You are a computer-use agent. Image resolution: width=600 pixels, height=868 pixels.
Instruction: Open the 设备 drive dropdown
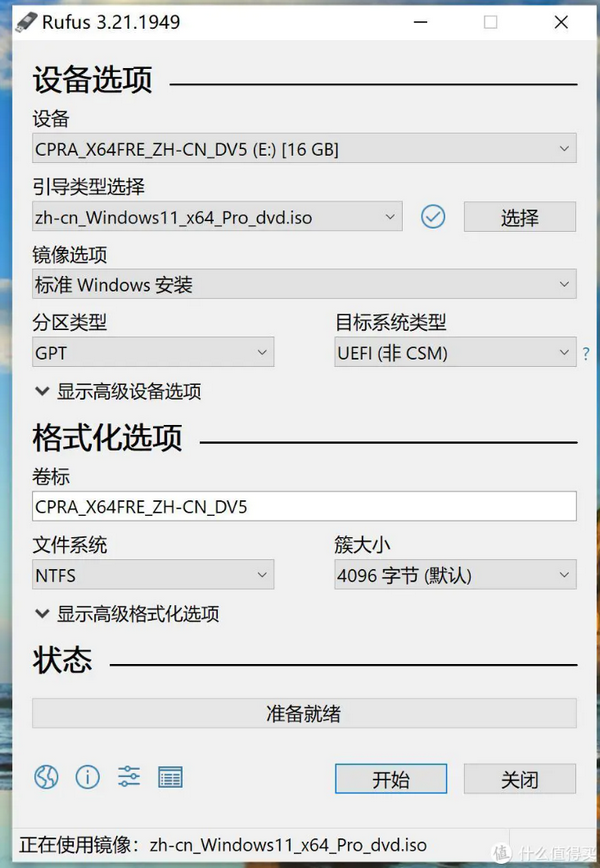tap(304, 150)
